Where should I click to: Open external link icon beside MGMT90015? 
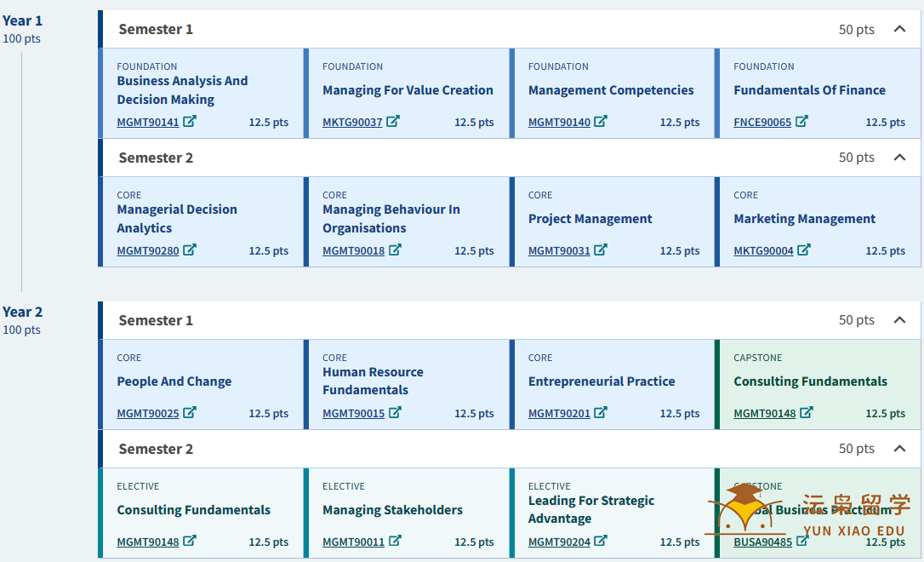pyautogui.click(x=396, y=413)
